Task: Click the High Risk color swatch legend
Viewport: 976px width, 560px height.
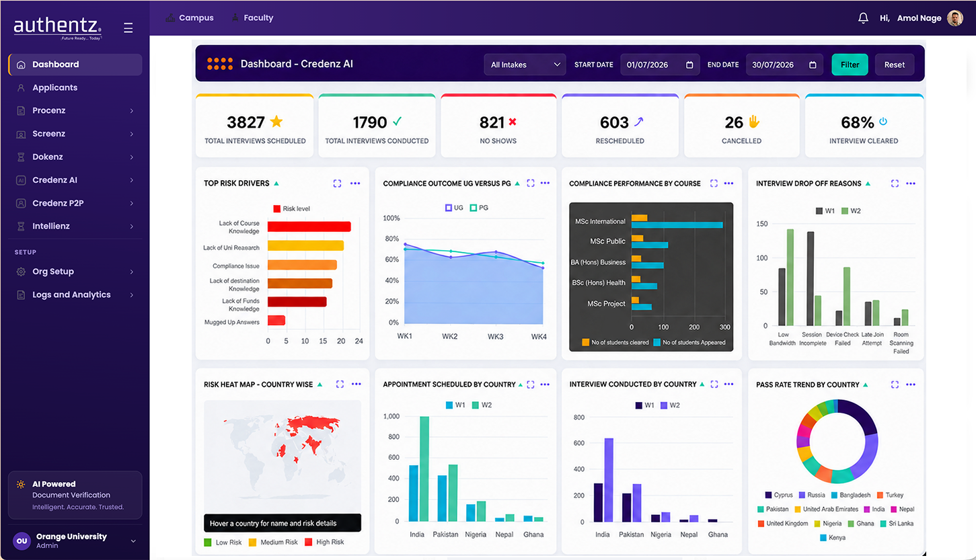Action: pyautogui.click(x=309, y=542)
